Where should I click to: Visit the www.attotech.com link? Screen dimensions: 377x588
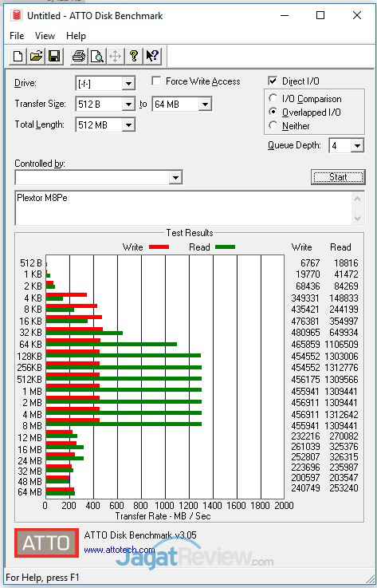[120, 551]
